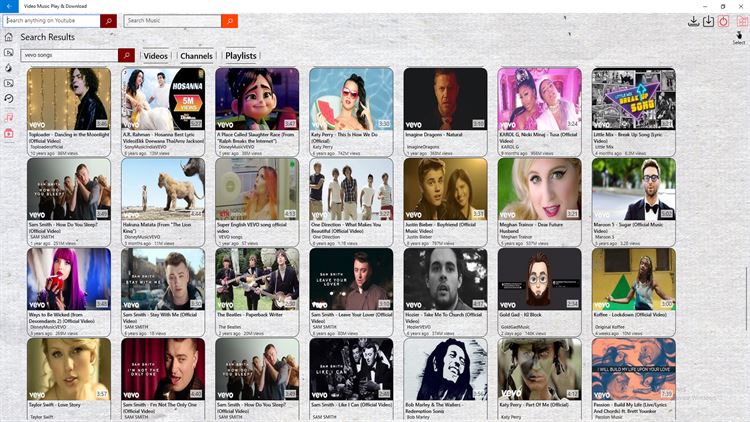Open the Hakuna Matata Lion King thumbnail
The image size is (750, 422).
(163, 189)
